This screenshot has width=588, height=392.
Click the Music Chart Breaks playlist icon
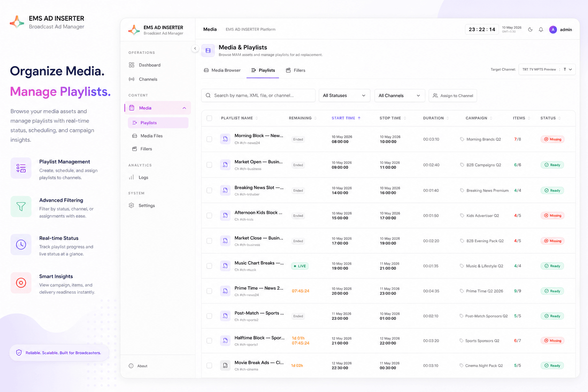click(x=225, y=266)
